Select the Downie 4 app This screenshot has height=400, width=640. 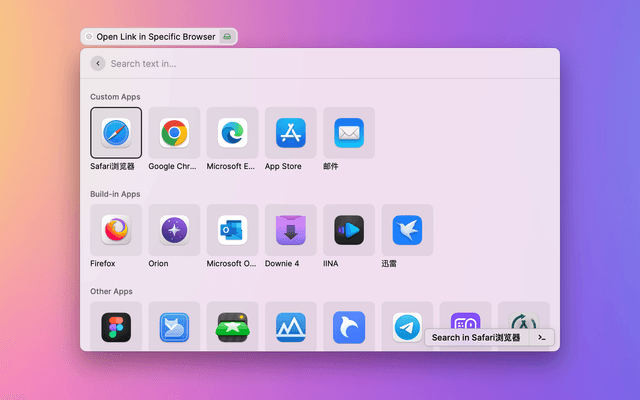[x=291, y=230]
